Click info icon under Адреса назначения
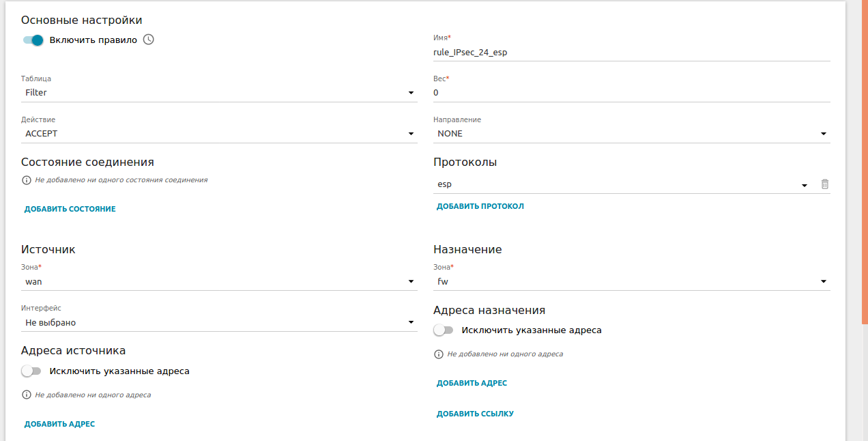Image resolution: width=868 pixels, height=441 pixels. coord(439,354)
